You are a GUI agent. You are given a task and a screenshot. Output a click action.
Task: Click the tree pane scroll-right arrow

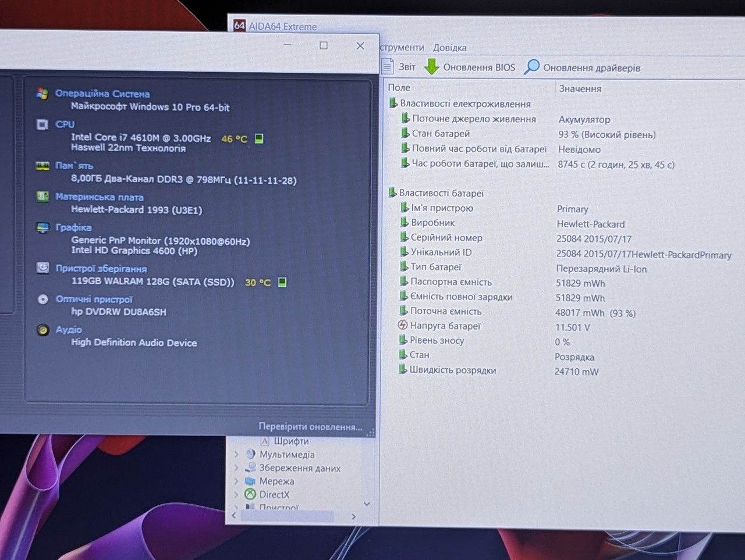pos(353,516)
